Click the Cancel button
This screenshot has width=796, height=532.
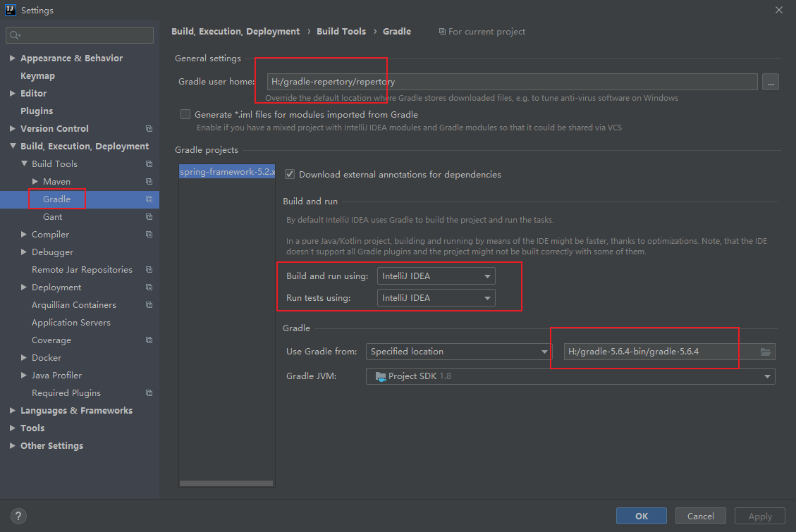701,516
